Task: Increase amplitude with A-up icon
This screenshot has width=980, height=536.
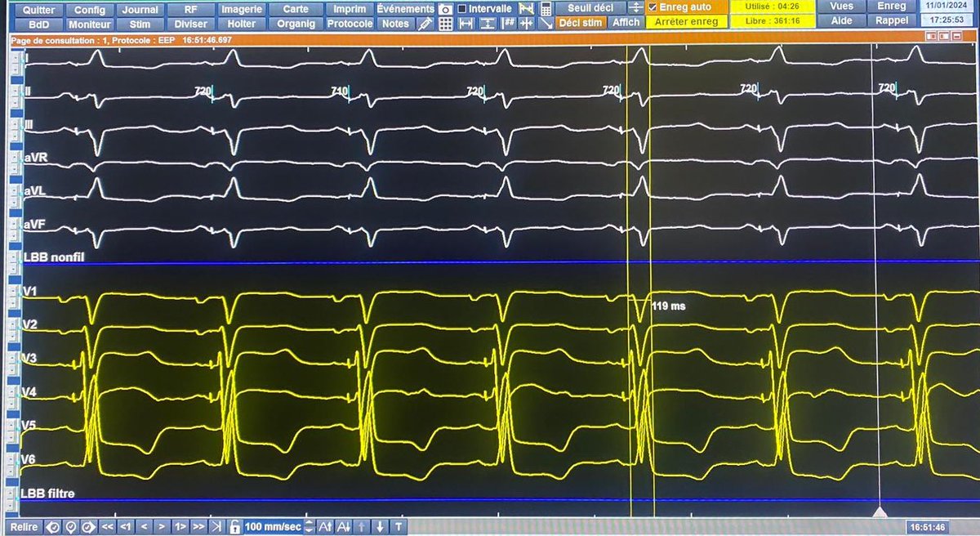Action: coord(325,527)
